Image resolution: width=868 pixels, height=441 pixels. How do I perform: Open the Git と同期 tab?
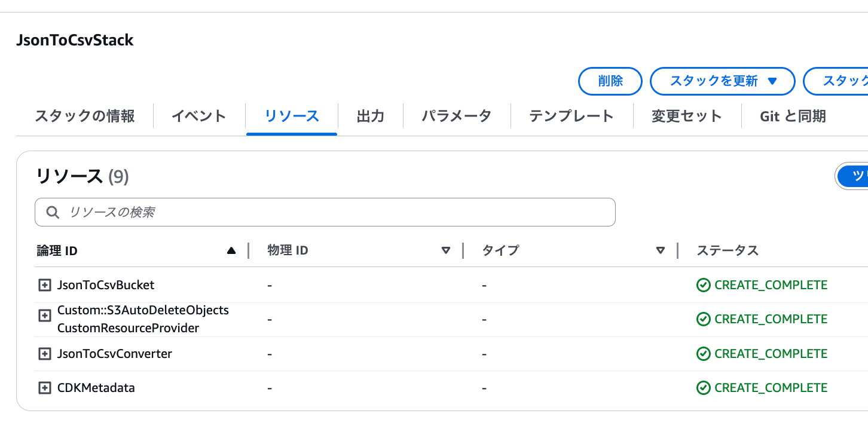[793, 116]
